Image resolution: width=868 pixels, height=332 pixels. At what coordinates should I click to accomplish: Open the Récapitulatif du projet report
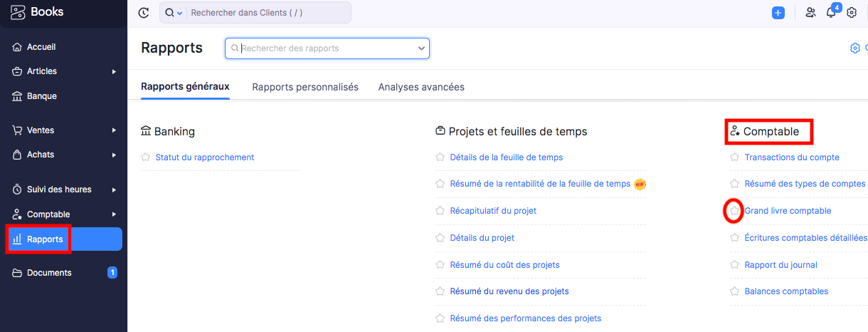tap(493, 211)
